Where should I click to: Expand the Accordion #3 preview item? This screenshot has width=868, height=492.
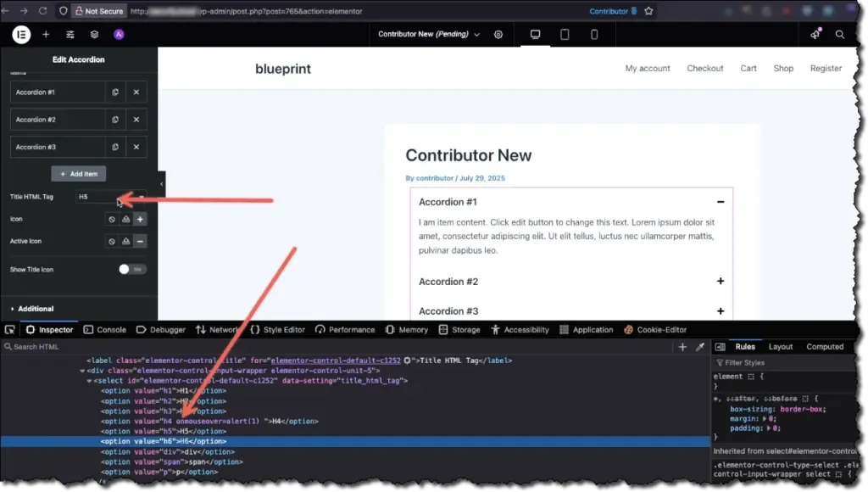(x=721, y=310)
